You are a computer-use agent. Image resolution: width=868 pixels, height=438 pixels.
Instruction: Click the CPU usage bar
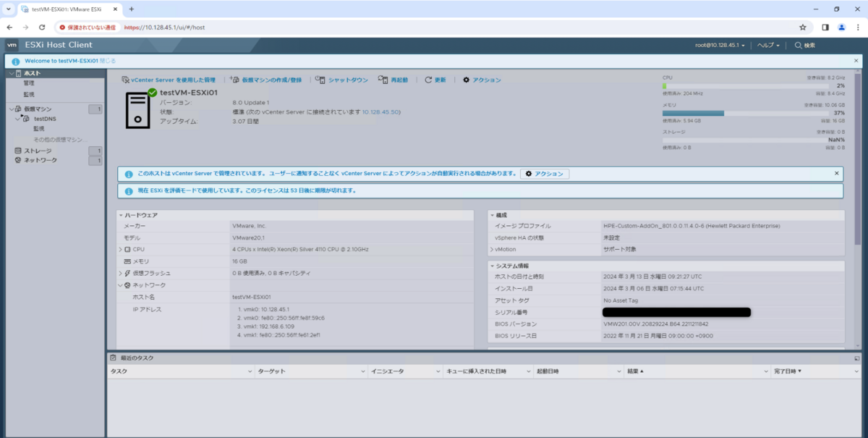pyautogui.click(x=746, y=85)
